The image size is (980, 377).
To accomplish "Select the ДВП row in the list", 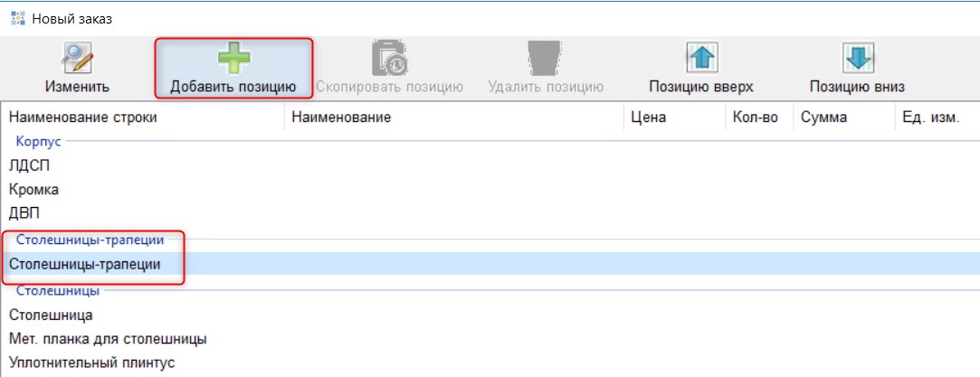I will (x=24, y=213).
